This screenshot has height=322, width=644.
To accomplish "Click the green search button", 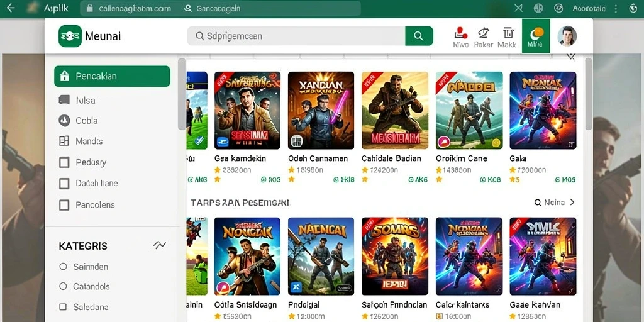I will click(x=419, y=36).
